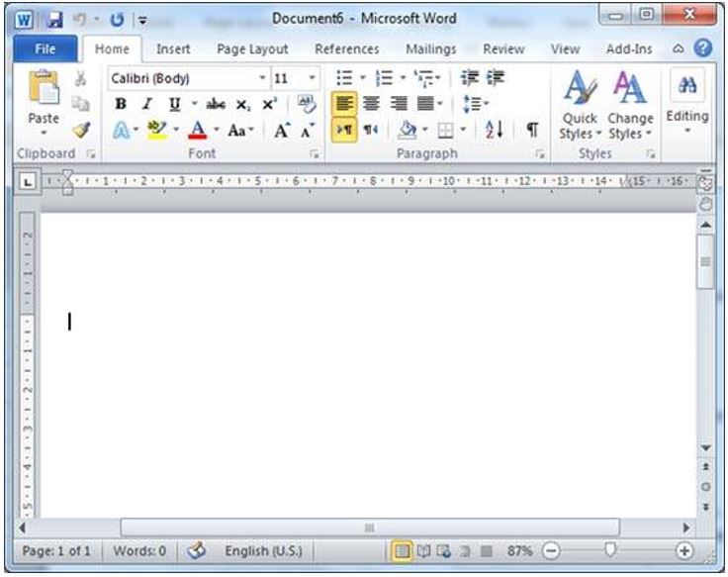The image size is (728, 577).
Task: Click English (U.S.) language indicator
Action: [264, 551]
